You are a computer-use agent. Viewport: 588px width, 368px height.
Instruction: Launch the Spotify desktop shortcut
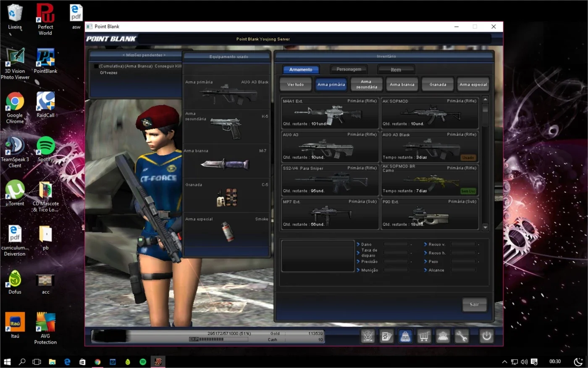coord(46,149)
